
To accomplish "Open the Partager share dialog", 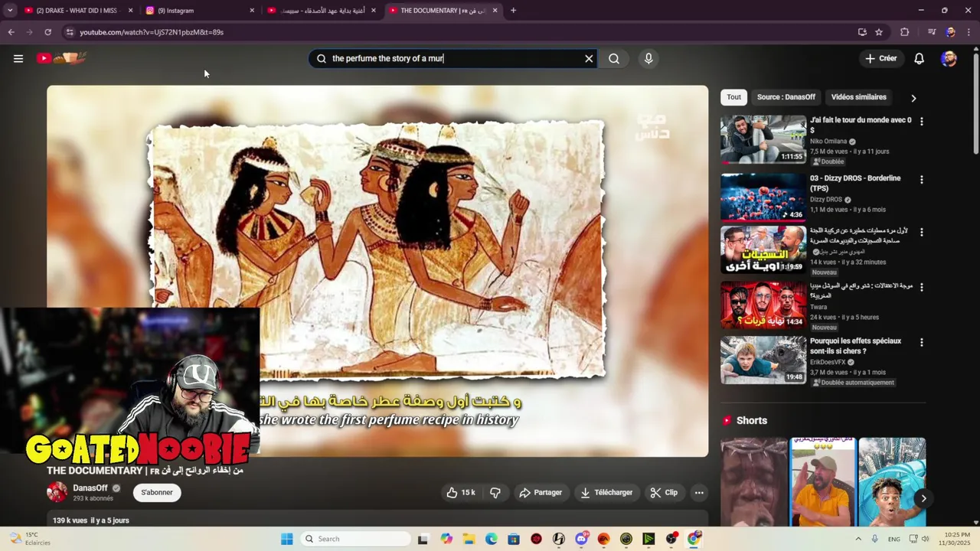I will (541, 492).
